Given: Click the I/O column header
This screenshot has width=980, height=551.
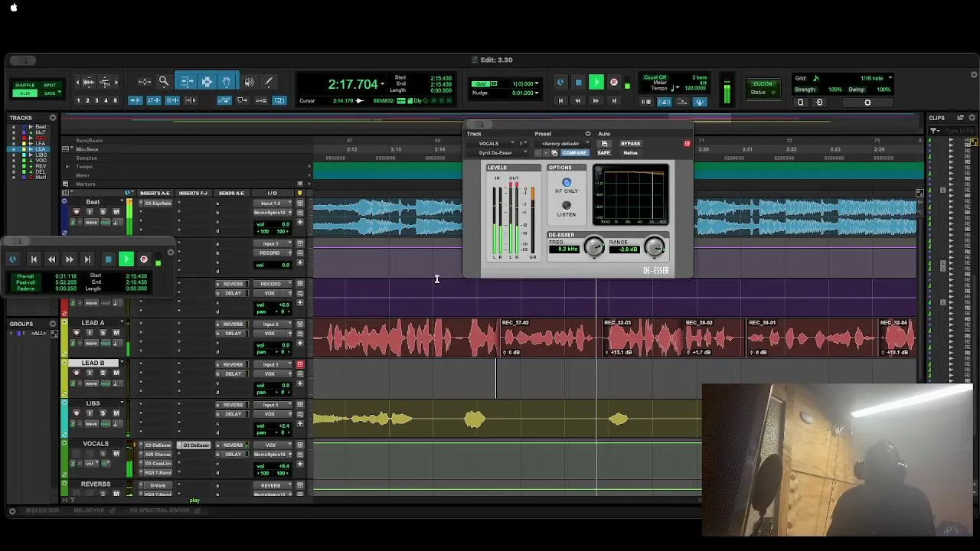Looking at the screenshot, I should click(272, 194).
